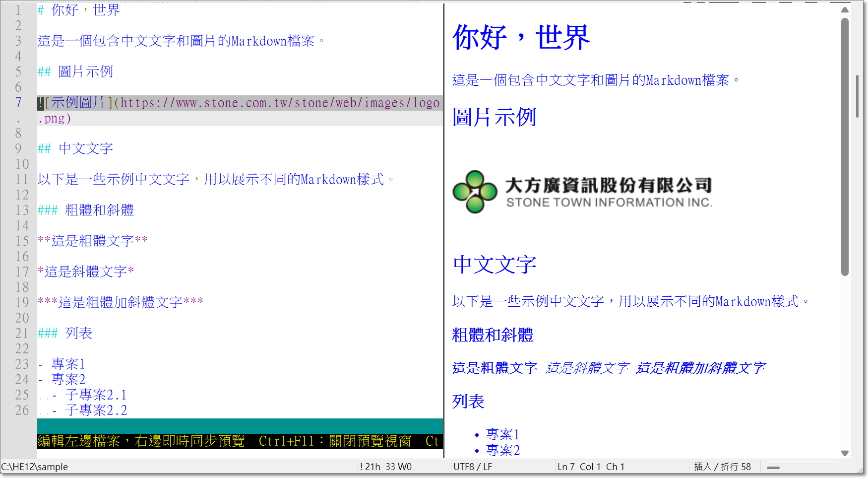This screenshot has height=478, width=868.
Task: Click the "Ctrl+F11：關閉預覽視窗" hint text
Action: pyautogui.click(x=335, y=441)
